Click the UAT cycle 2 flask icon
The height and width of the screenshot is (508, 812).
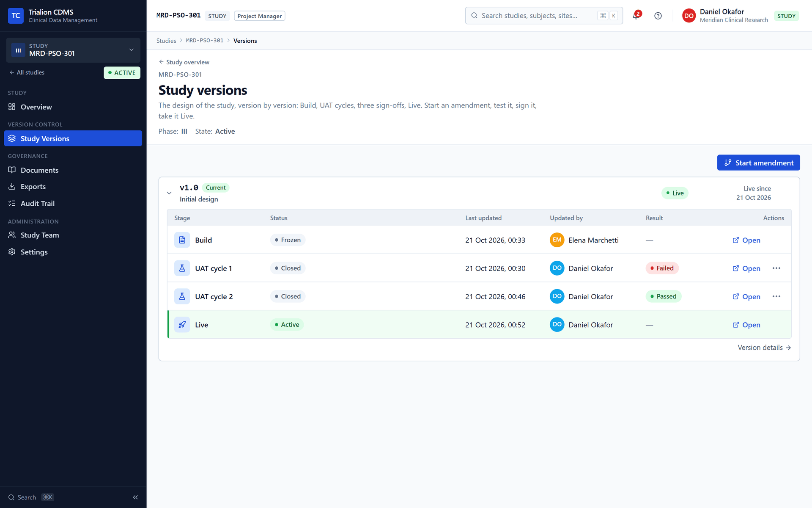pyautogui.click(x=182, y=297)
